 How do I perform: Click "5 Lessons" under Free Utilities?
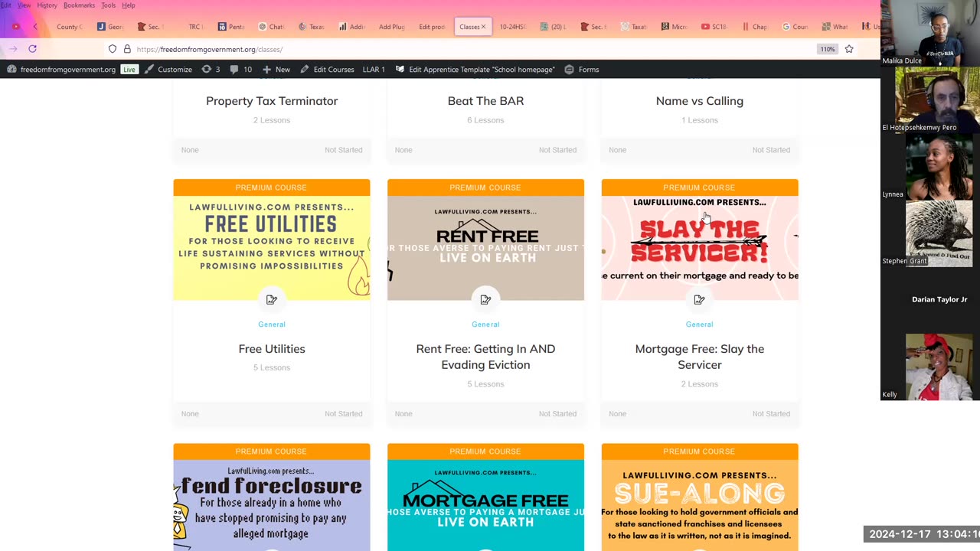tap(272, 368)
